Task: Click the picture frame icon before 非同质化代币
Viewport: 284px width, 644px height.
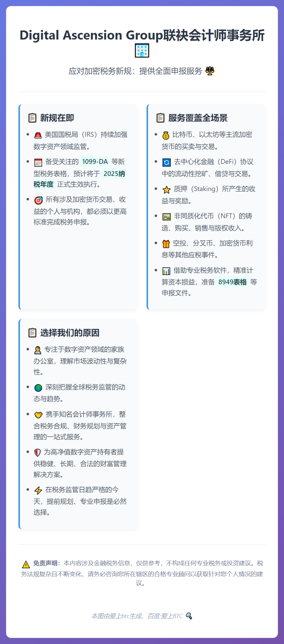Action: coord(166,217)
